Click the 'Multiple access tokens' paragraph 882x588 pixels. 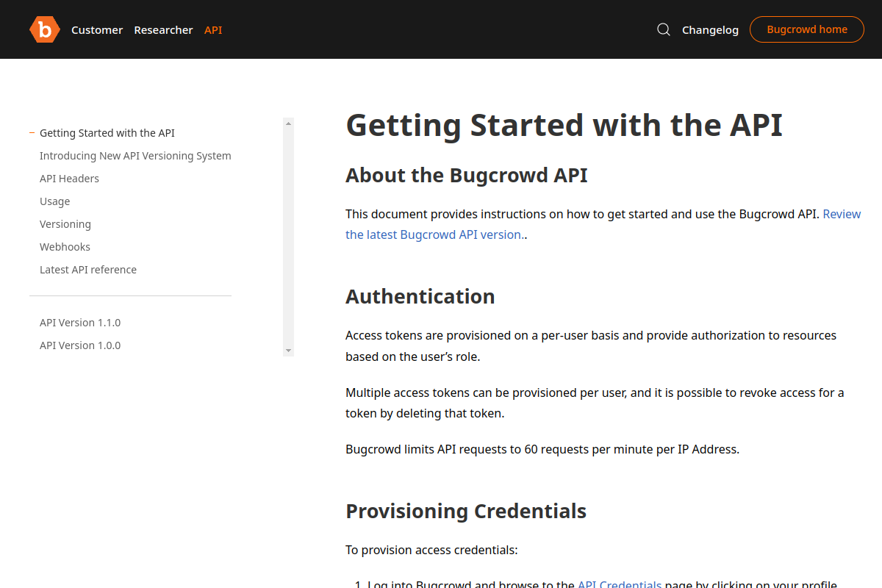(595, 403)
